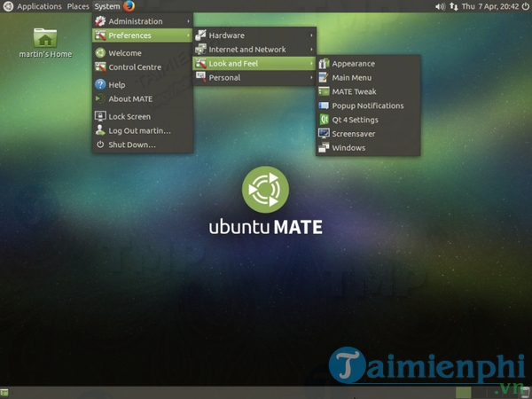Click the Appearance icon

point(324,64)
